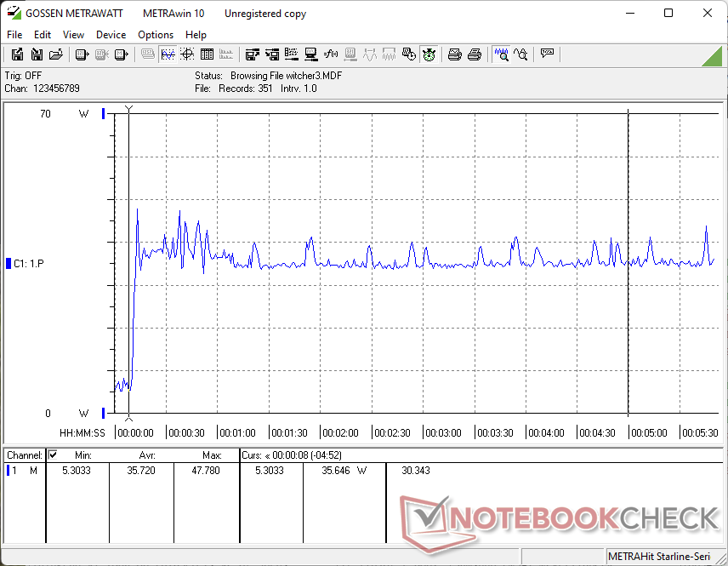Click the 'Records: 351' text

click(246, 89)
